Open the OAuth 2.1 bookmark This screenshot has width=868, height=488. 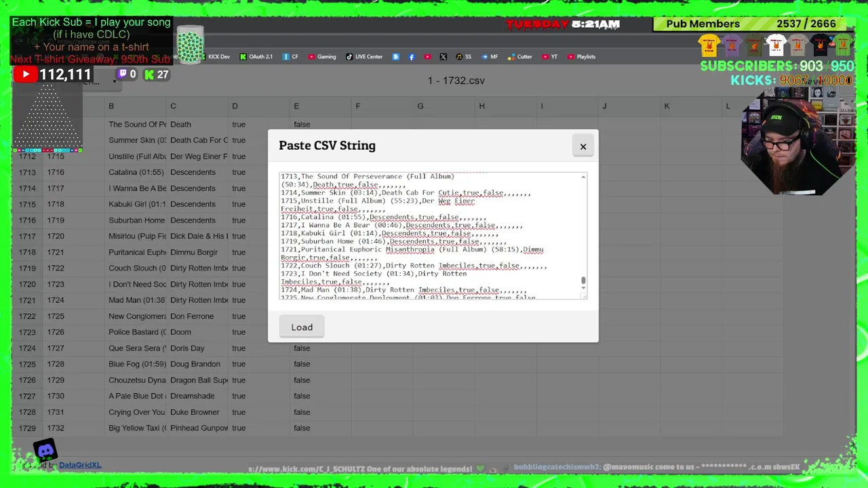coord(256,57)
